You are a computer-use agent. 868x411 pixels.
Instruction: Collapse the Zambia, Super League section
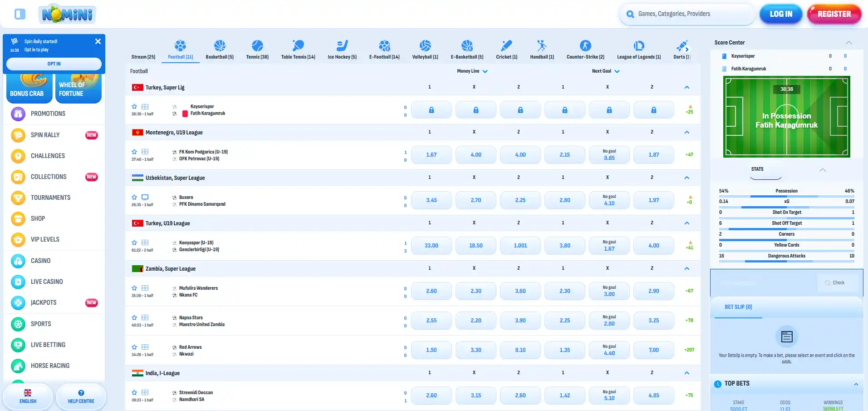point(687,268)
